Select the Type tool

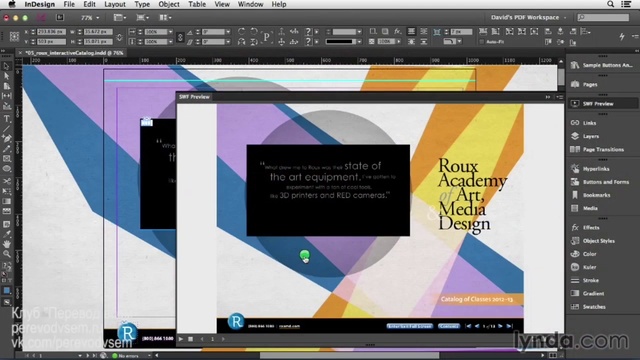click(7, 119)
